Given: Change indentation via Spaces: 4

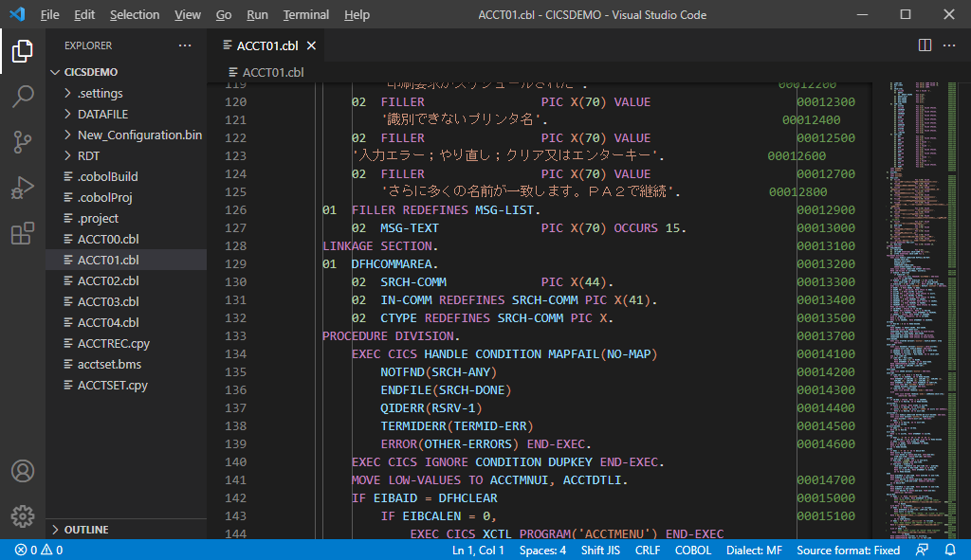Looking at the screenshot, I should coord(542,550).
